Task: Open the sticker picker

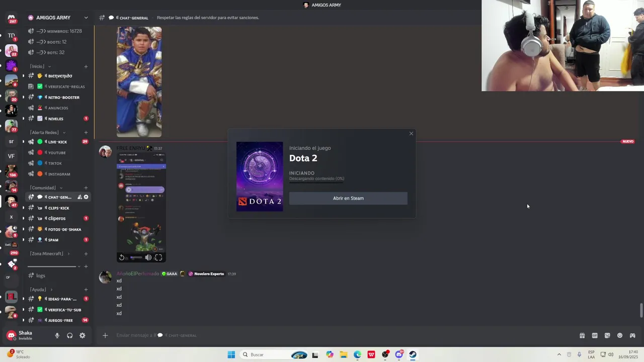Action: [607, 335]
